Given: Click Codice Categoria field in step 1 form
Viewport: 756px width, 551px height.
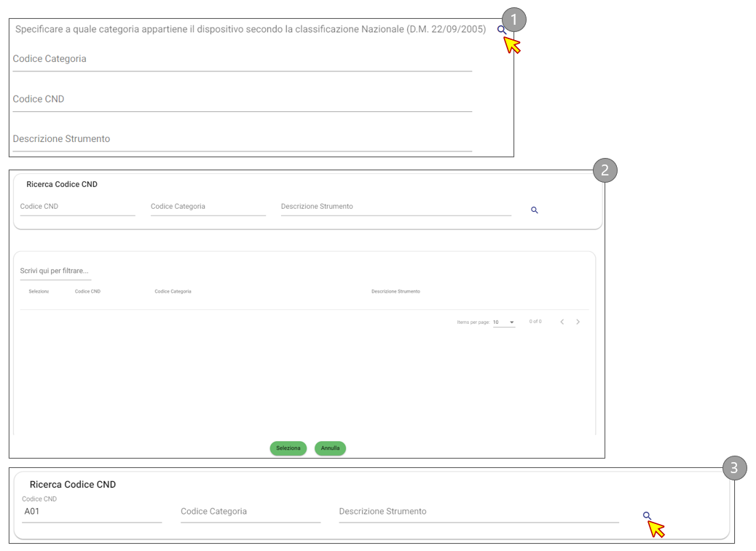Looking at the screenshot, I should point(242,60).
